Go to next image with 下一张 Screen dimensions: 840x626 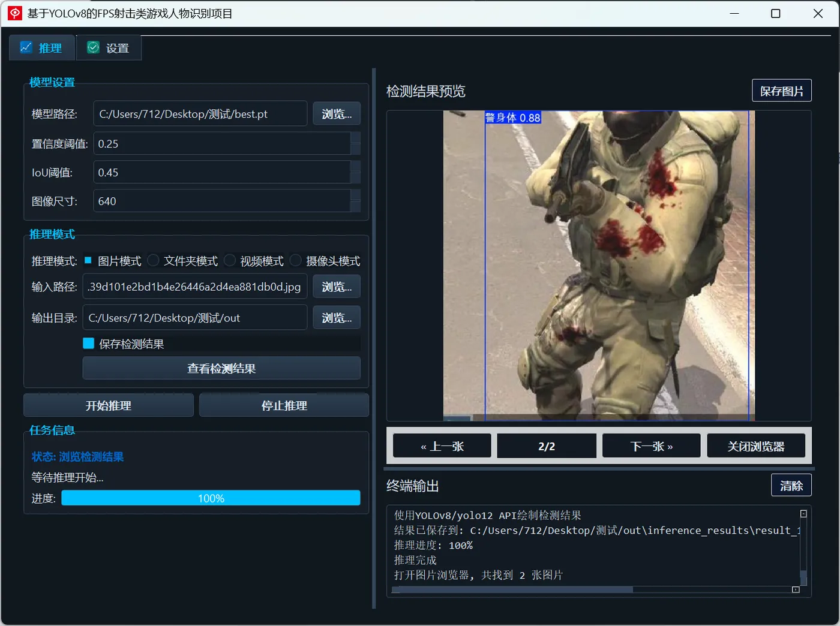pos(652,446)
